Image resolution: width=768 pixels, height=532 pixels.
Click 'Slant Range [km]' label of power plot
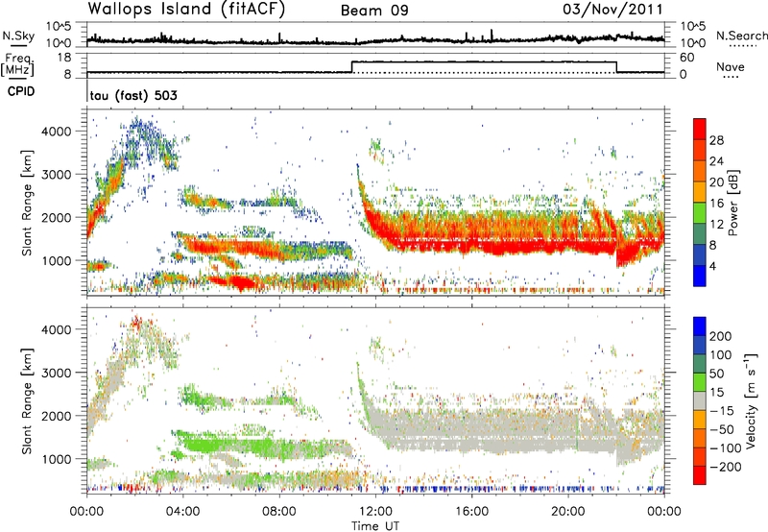27,203
